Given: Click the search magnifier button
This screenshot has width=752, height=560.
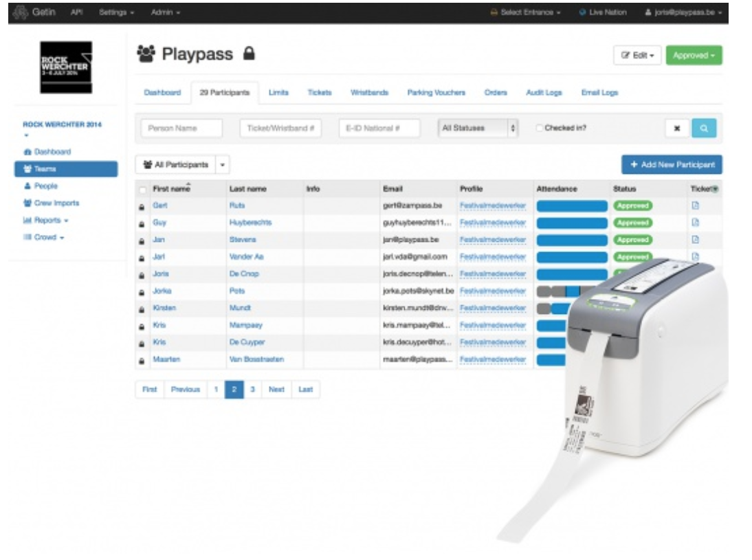Looking at the screenshot, I should [704, 128].
